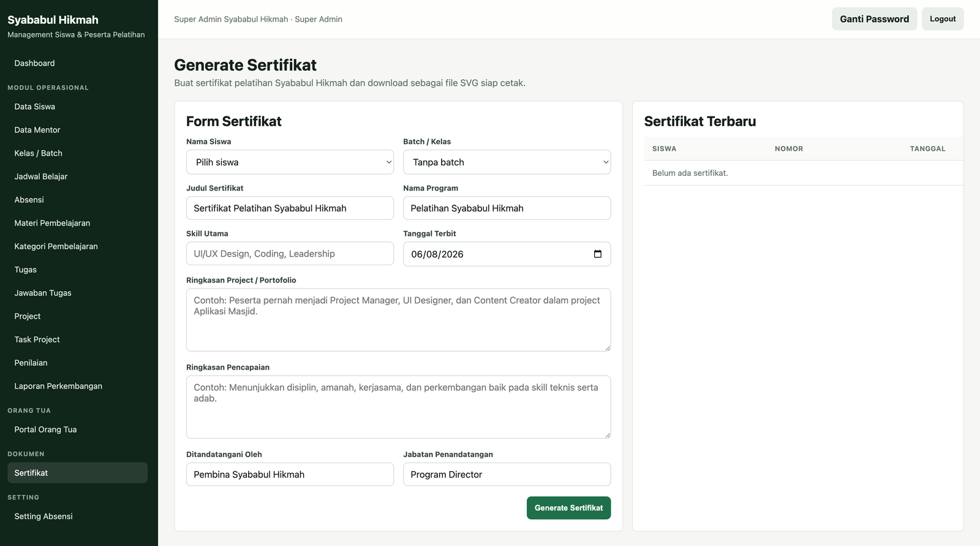Click the SISWA column header
The image size is (980, 546).
[664, 149]
